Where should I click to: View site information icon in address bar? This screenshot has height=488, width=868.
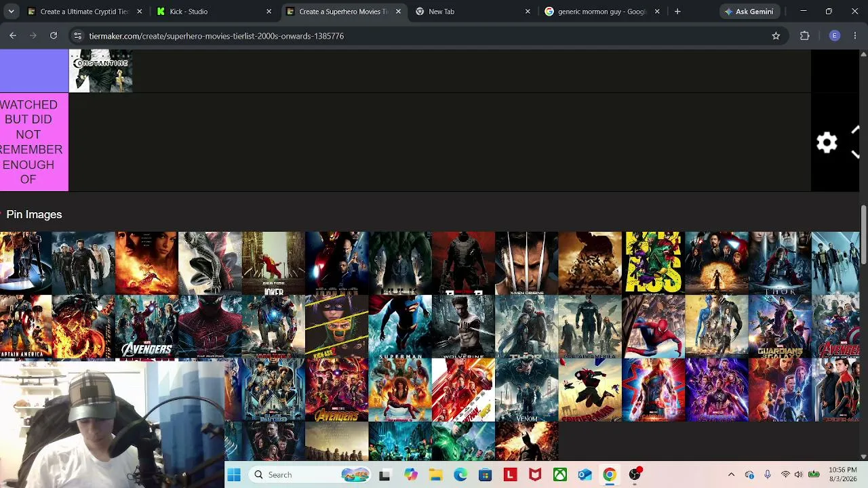coord(77,36)
